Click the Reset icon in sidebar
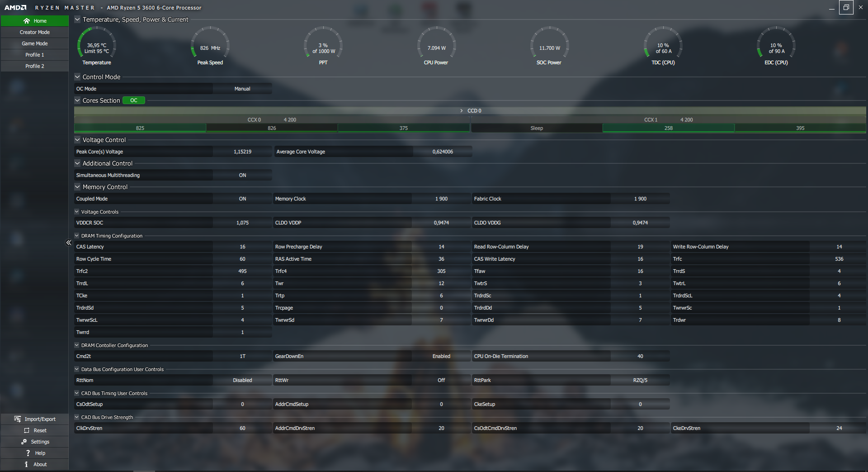868x472 pixels. click(27, 430)
